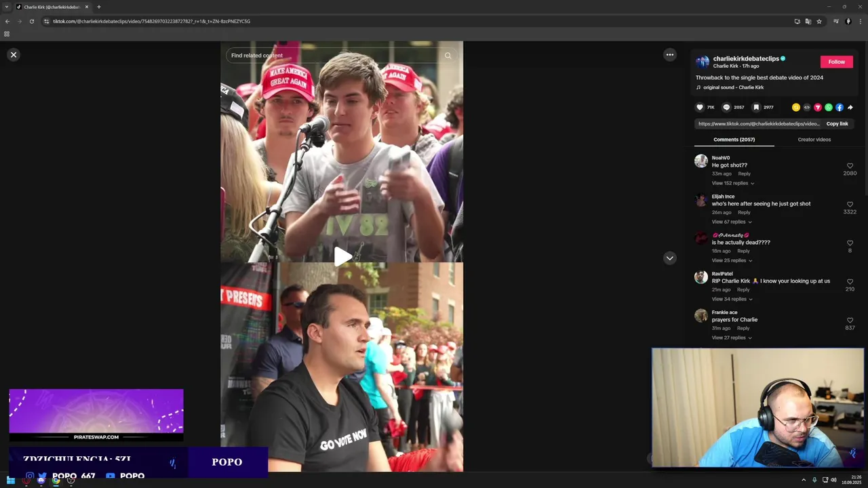Open Windows Start button on taskbar
This screenshot has width=868, height=488.
coord(11,480)
